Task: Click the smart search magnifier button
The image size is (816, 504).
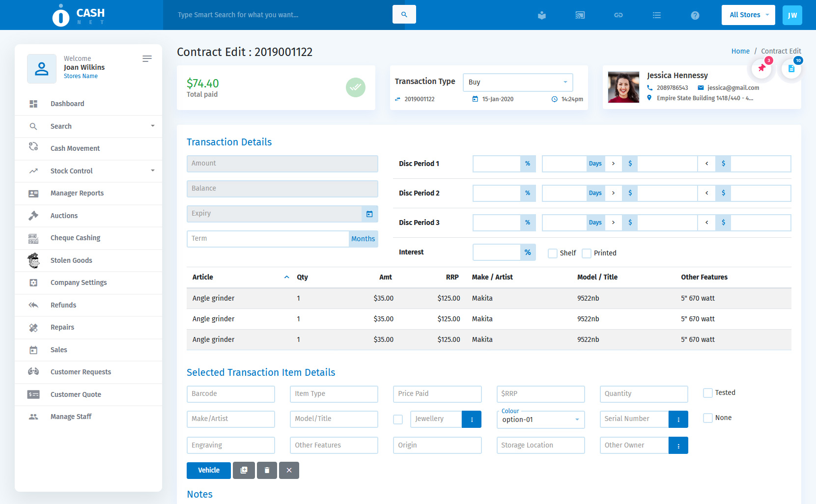Action: [404, 15]
